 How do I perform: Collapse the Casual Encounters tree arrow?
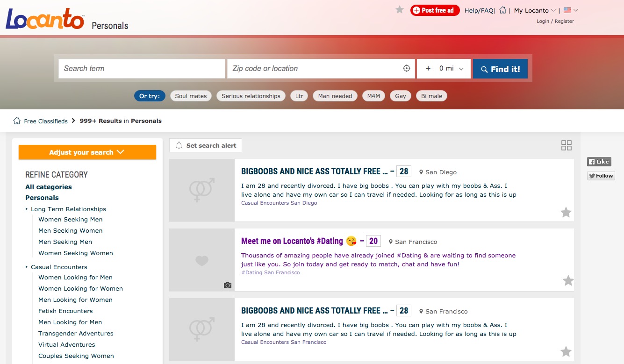click(27, 267)
